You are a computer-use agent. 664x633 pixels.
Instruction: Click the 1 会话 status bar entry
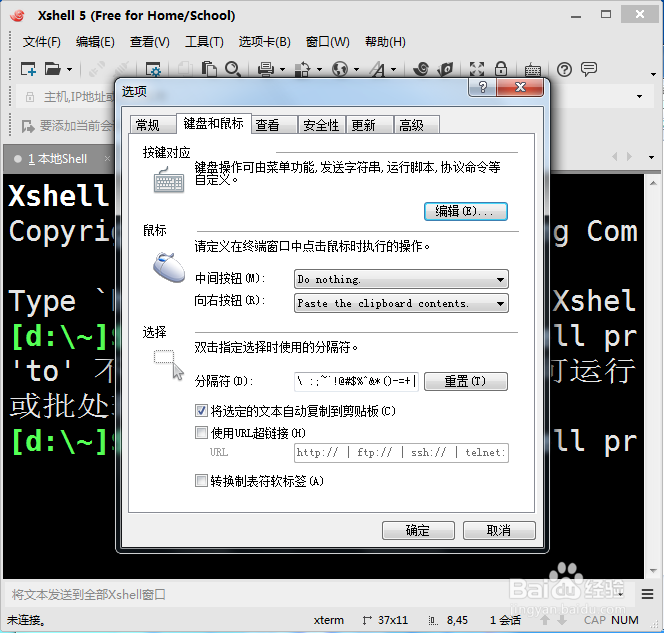(505, 620)
